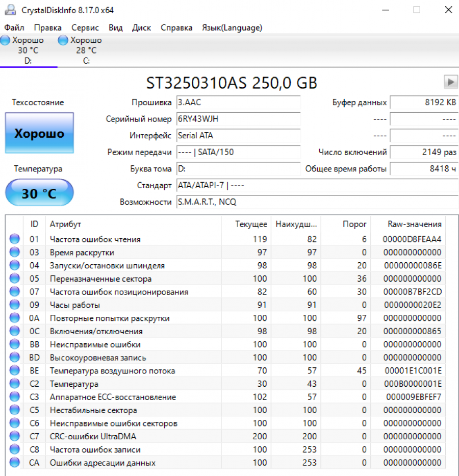Open the Язык(Language) menu
Viewport: 459px width, 476px height.
[x=232, y=28]
